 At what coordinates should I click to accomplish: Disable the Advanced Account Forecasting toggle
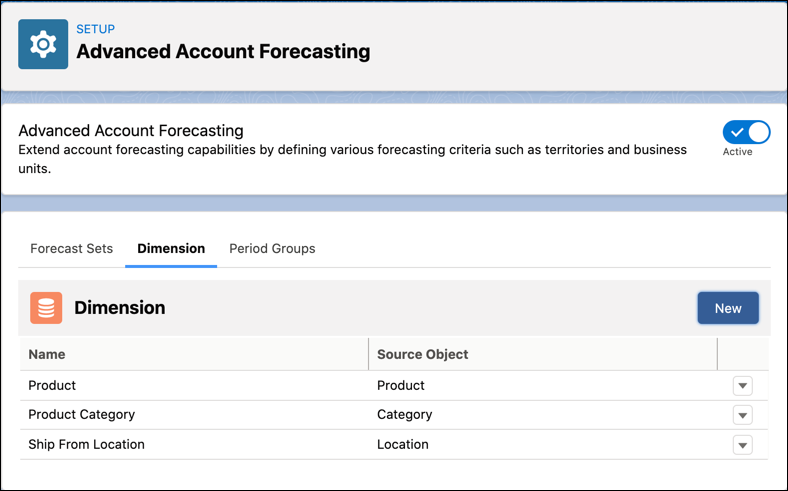(x=746, y=132)
